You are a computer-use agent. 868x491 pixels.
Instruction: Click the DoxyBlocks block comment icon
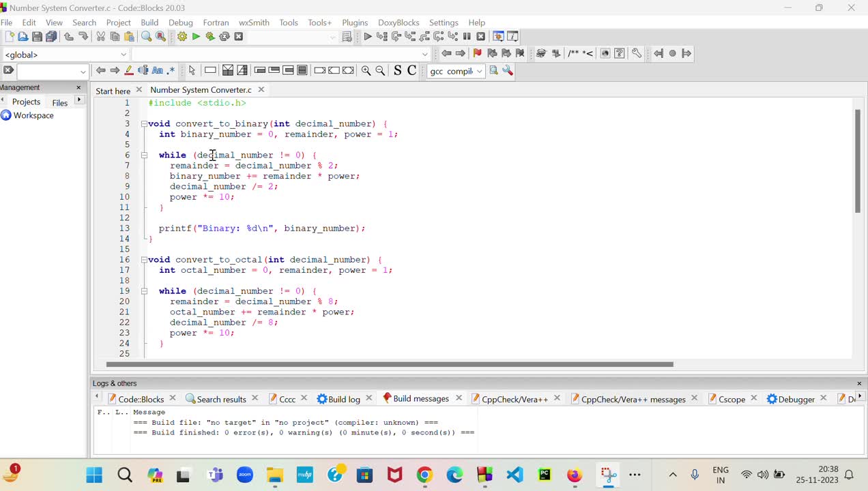pos(573,53)
